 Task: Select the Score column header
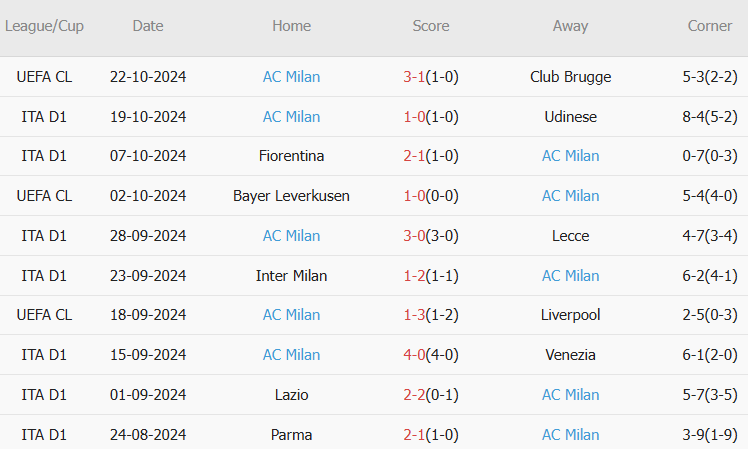(x=431, y=26)
